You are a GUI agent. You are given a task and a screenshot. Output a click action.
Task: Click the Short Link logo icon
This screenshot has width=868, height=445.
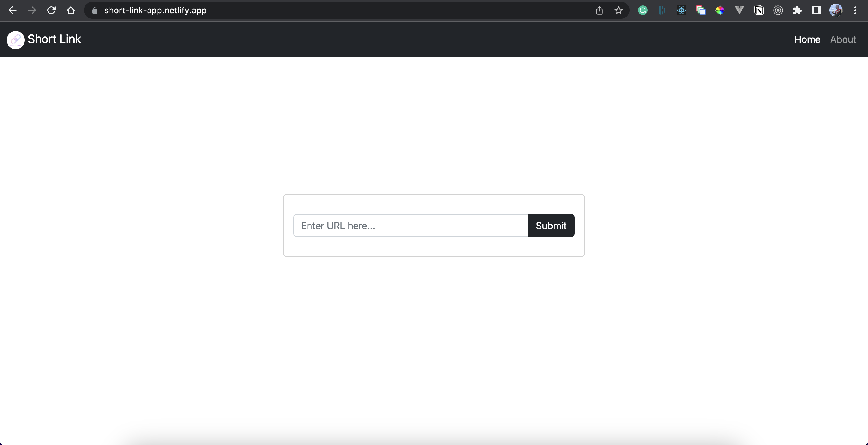[x=15, y=40]
